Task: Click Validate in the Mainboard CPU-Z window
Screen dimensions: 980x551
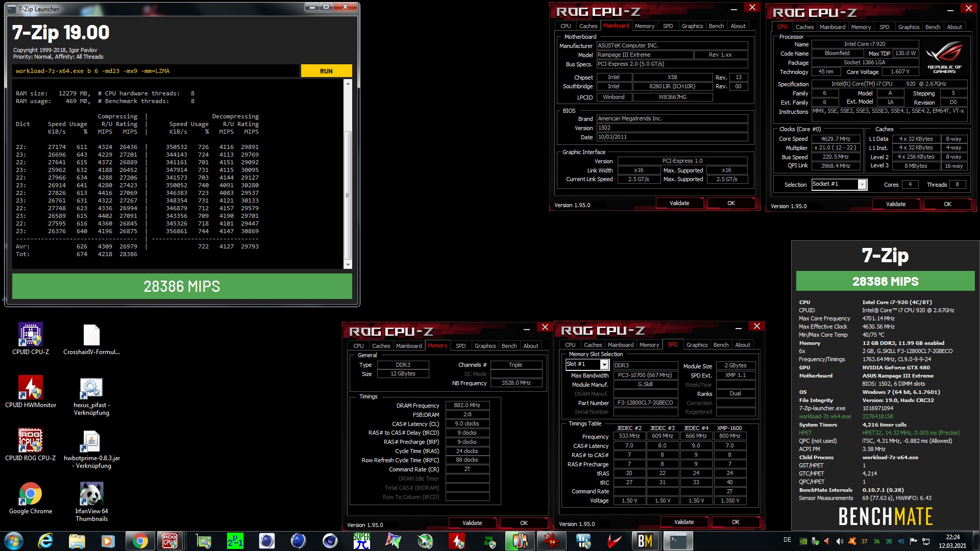Action: click(x=679, y=203)
